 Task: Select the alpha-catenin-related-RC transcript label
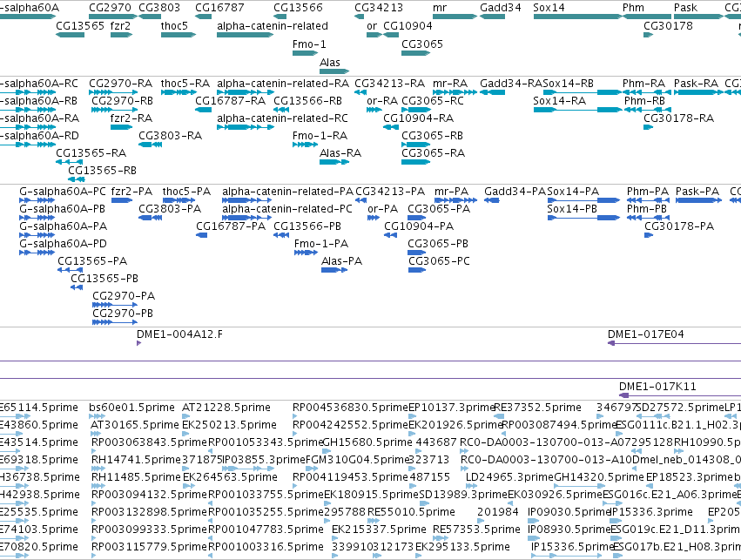[282, 118]
